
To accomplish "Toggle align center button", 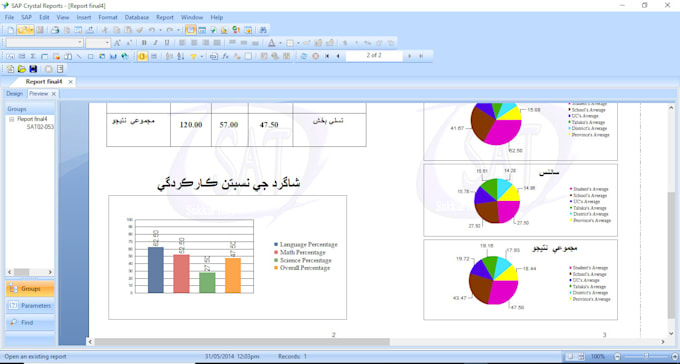I will 194,43.
